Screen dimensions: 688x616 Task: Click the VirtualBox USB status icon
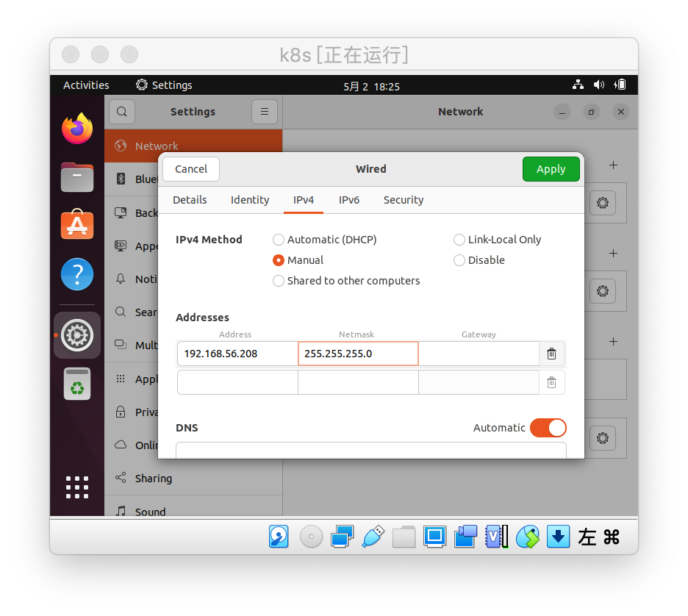(373, 537)
